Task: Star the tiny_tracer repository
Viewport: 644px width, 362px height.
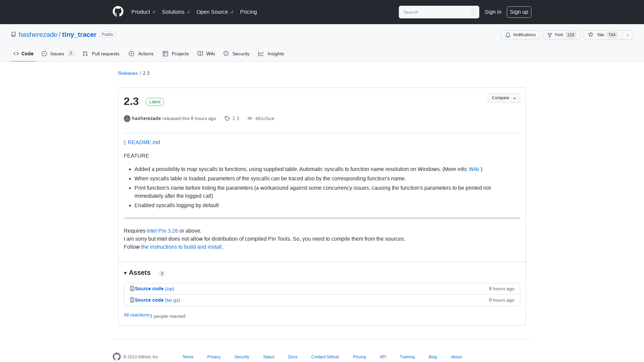Action: click(603, 35)
